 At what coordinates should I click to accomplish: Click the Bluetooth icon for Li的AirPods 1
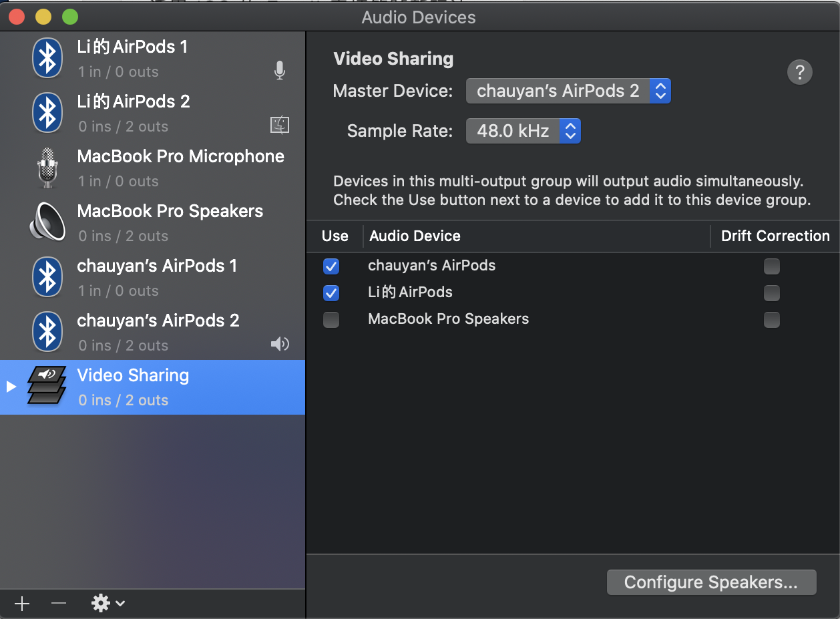pyautogui.click(x=47, y=59)
